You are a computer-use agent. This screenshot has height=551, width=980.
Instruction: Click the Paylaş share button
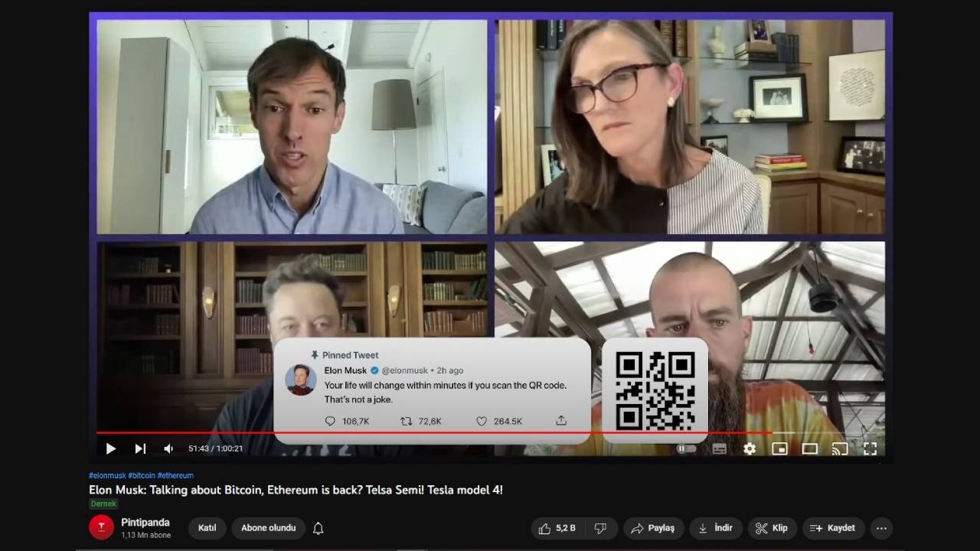pos(653,528)
